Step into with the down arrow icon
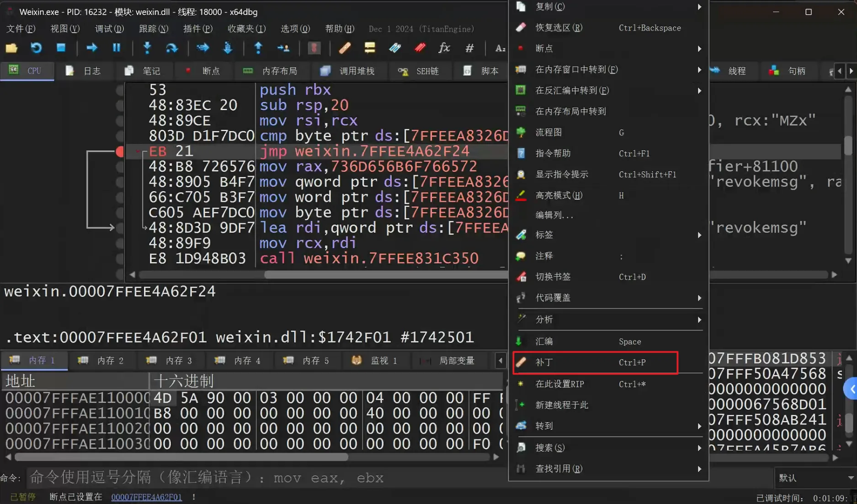The height and width of the screenshot is (504, 857). pos(147,48)
